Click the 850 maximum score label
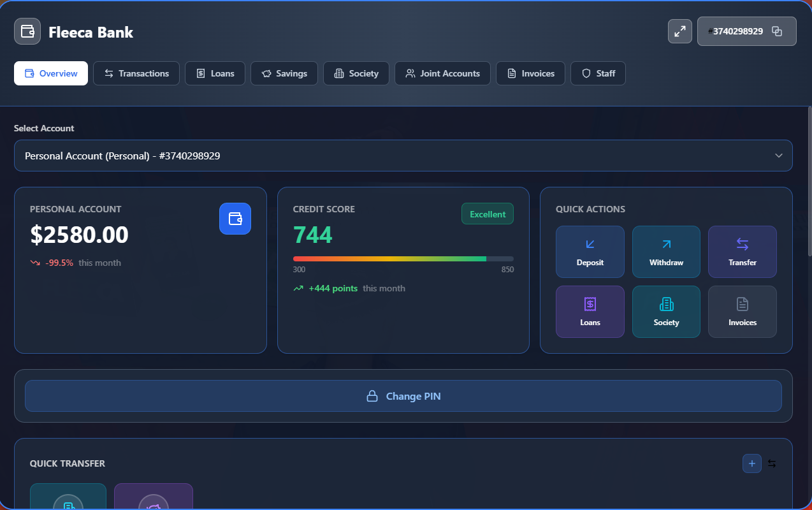The height and width of the screenshot is (510, 812). point(507,270)
